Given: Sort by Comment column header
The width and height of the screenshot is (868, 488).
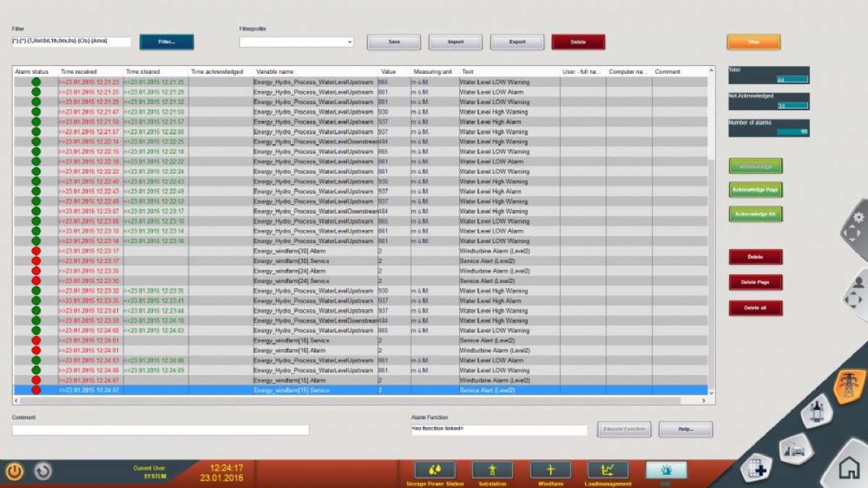Looking at the screenshot, I should point(668,72).
